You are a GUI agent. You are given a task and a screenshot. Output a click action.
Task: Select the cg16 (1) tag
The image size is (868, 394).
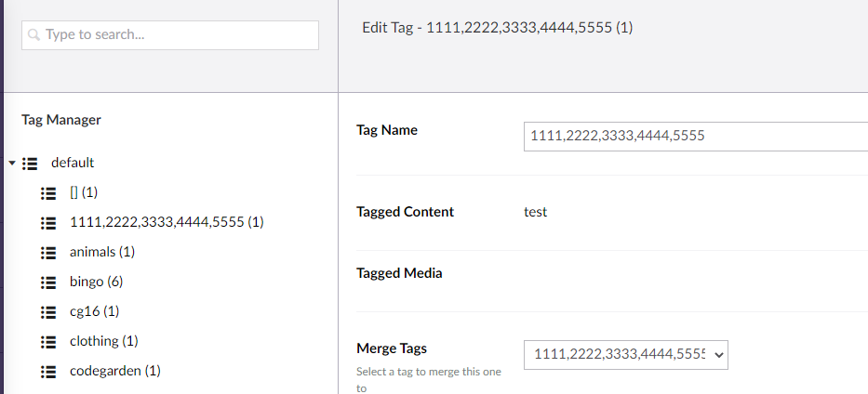94,311
